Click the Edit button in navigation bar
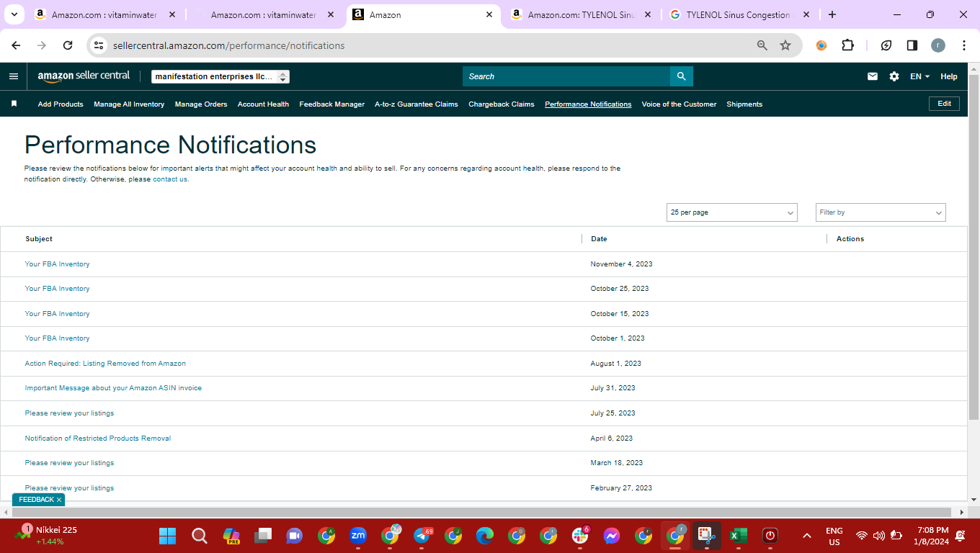The height and width of the screenshot is (553, 980). tap(945, 104)
